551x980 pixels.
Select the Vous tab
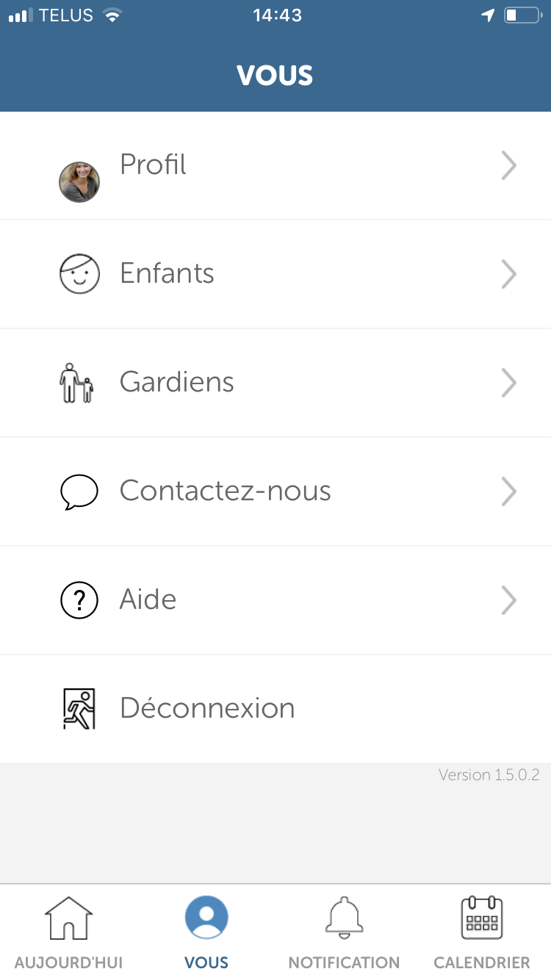(206, 932)
